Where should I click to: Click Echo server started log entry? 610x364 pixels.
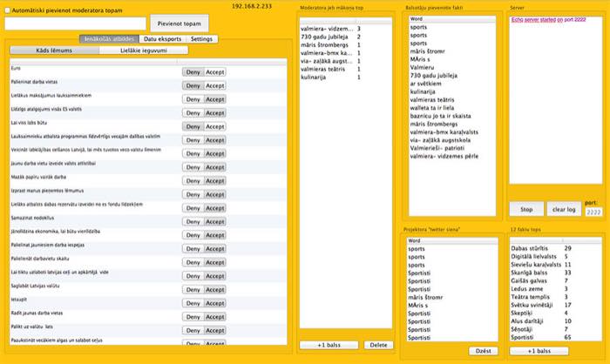[x=548, y=19]
